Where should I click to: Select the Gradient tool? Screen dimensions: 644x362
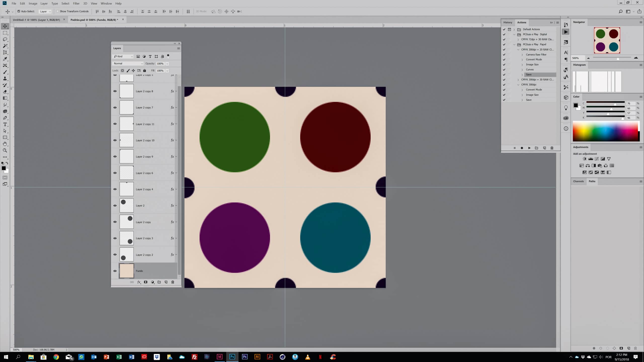point(5,98)
